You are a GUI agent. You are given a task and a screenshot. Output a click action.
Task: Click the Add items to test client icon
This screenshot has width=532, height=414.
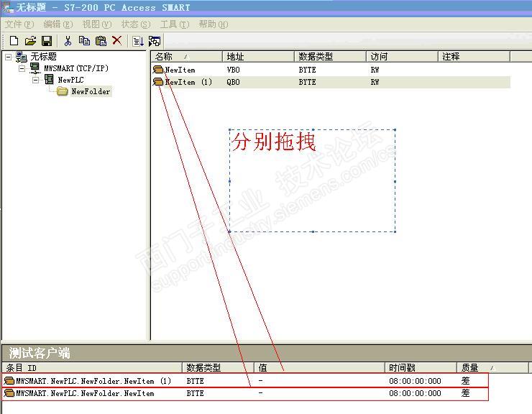(x=138, y=41)
